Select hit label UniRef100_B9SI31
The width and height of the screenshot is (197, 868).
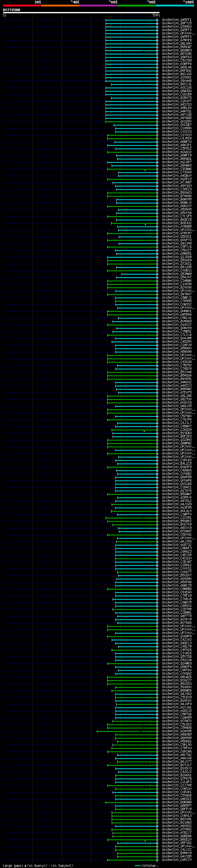(x=177, y=84)
